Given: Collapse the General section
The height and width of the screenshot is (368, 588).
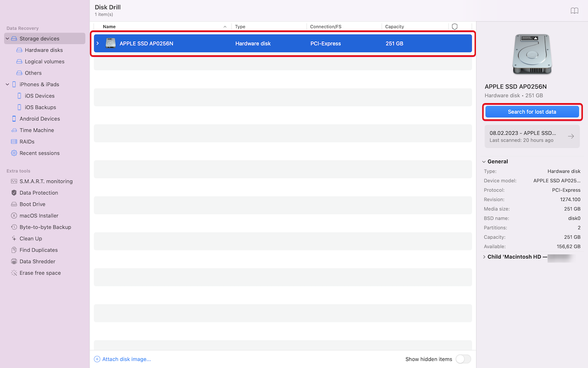Looking at the screenshot, I should pyautogui.click(x=484, y=161).
